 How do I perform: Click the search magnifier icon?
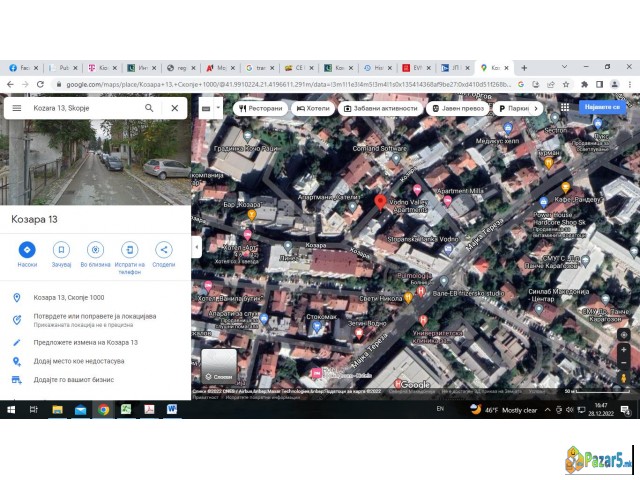[149, 108]
